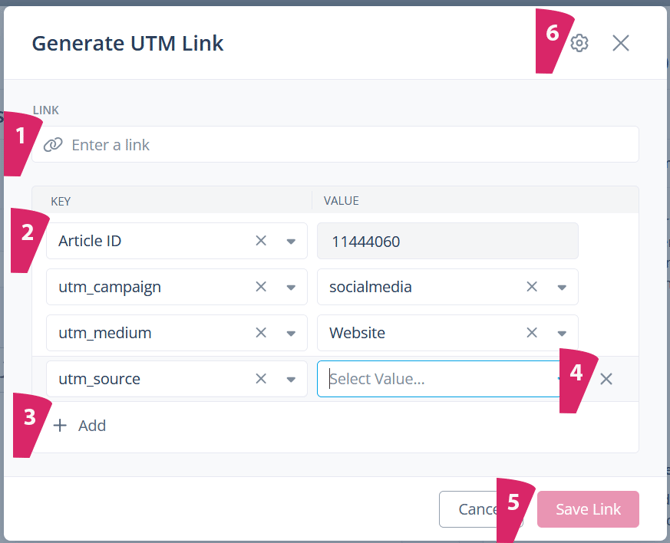
Task: Open the utm_source key dropdown arrow
Action: click(291, 379)
